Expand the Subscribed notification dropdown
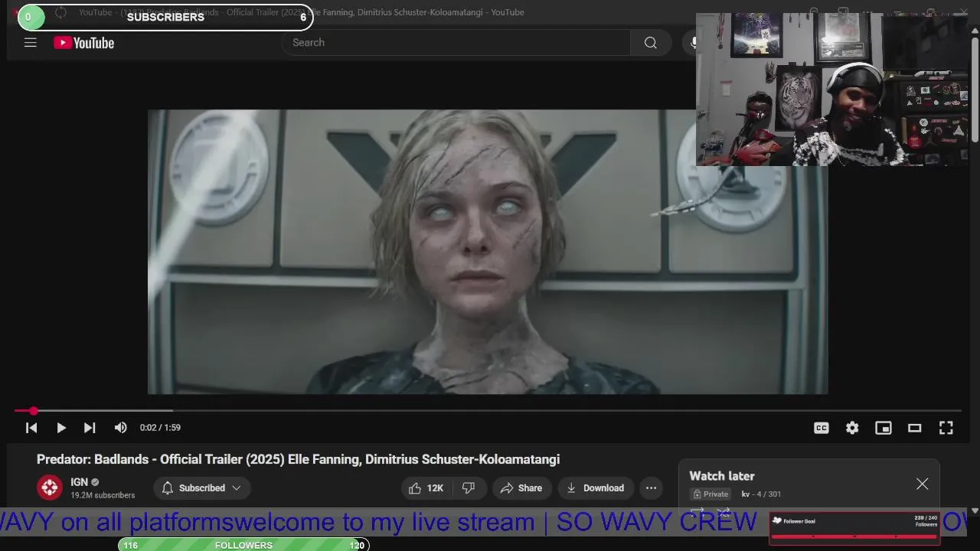Viewport: 980px width, 551px height. coord(202,487)
